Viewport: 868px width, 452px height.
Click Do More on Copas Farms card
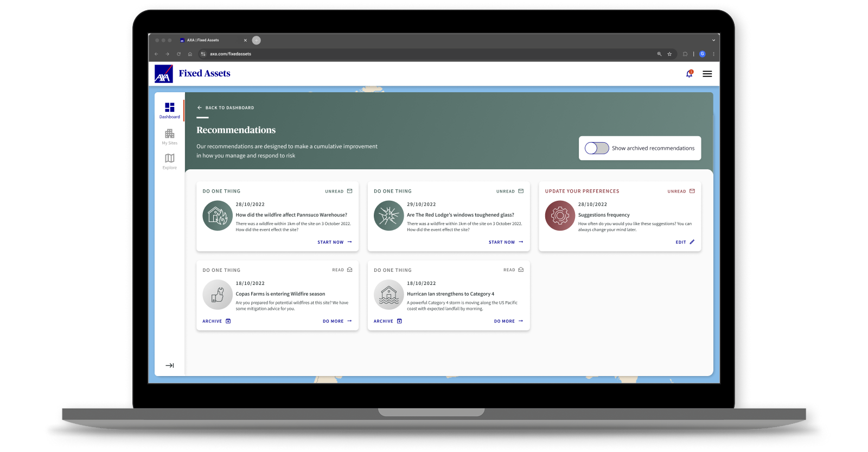(x=337, y=321)
